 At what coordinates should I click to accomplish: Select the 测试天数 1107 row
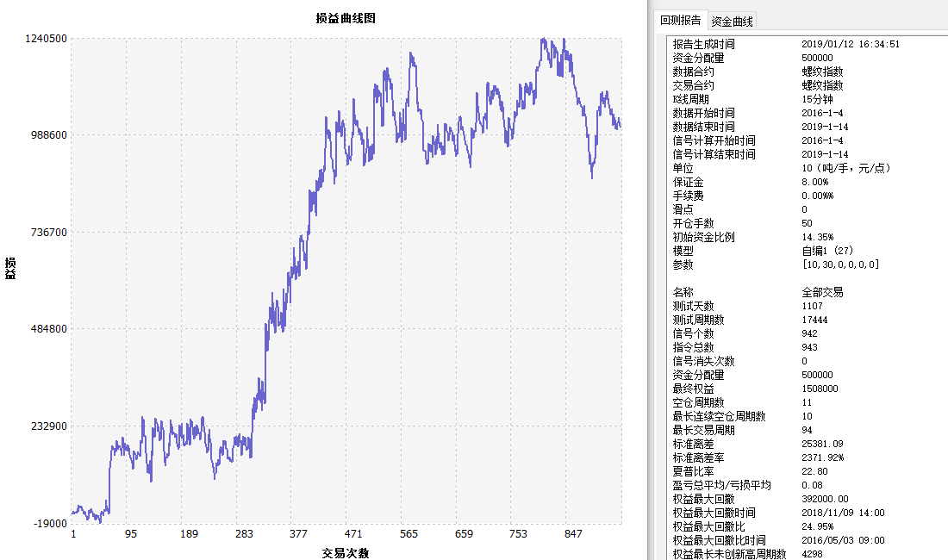tap(693, 306)
